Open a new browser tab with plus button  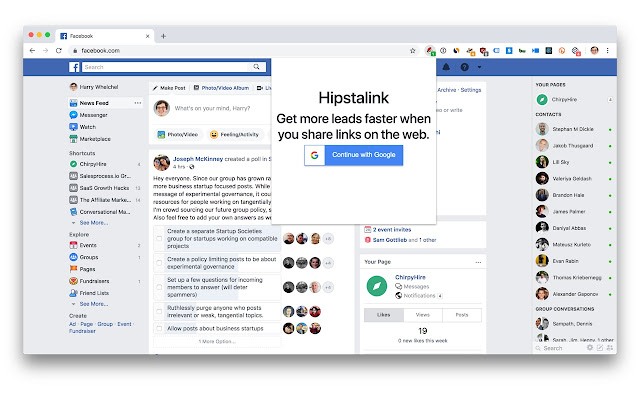[x=163, y=36]
